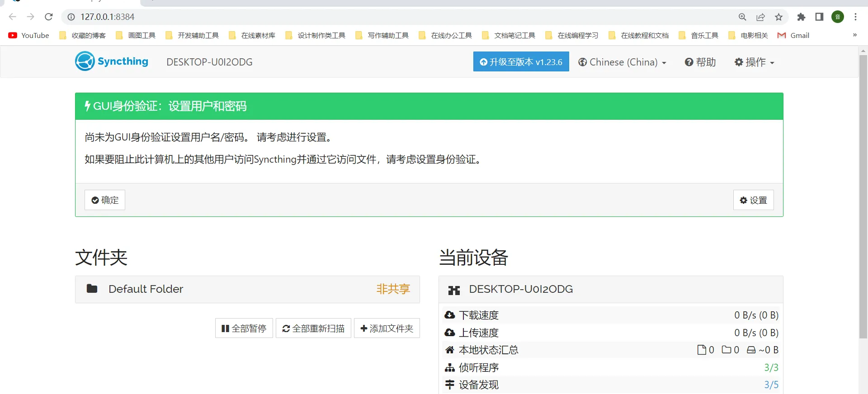868x394 pixels.
Task: Click the page vertical scrollbar
Action: (863, 197)
